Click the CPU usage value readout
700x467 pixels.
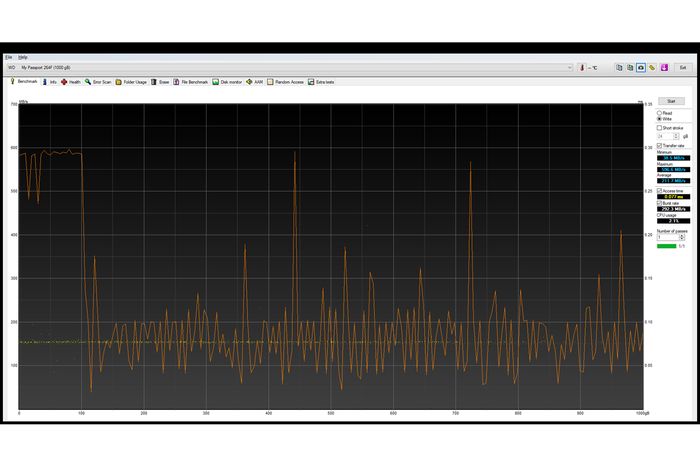click(673, 221)
